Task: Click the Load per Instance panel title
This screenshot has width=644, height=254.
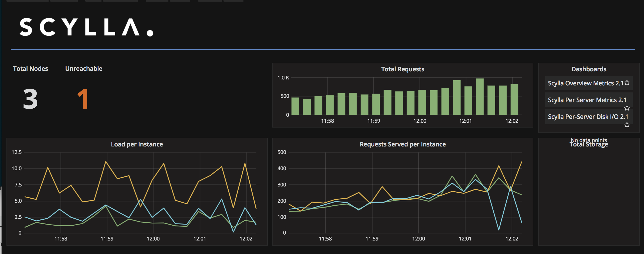Action: point(137,144)
